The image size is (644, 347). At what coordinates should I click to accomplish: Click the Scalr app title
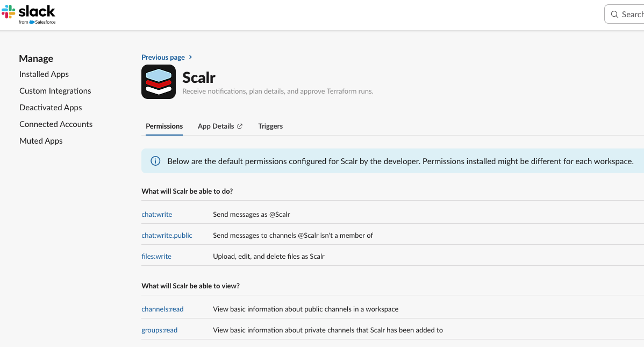click(199, 77)
